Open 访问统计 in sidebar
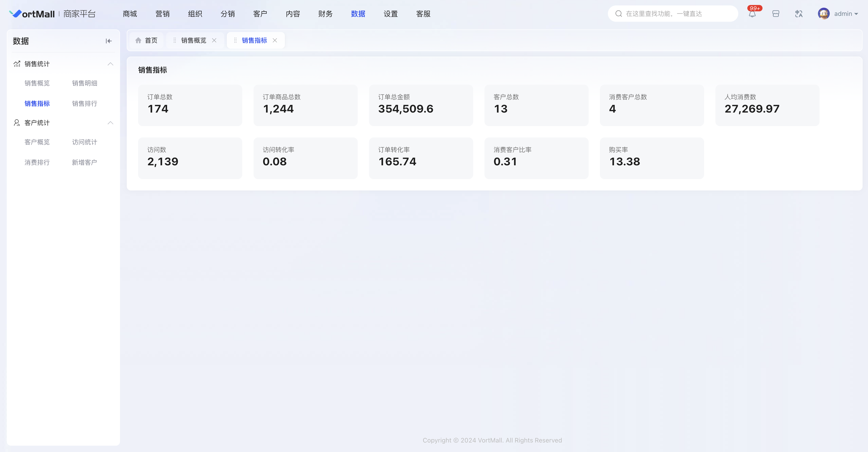 click(x=85, y=142)
